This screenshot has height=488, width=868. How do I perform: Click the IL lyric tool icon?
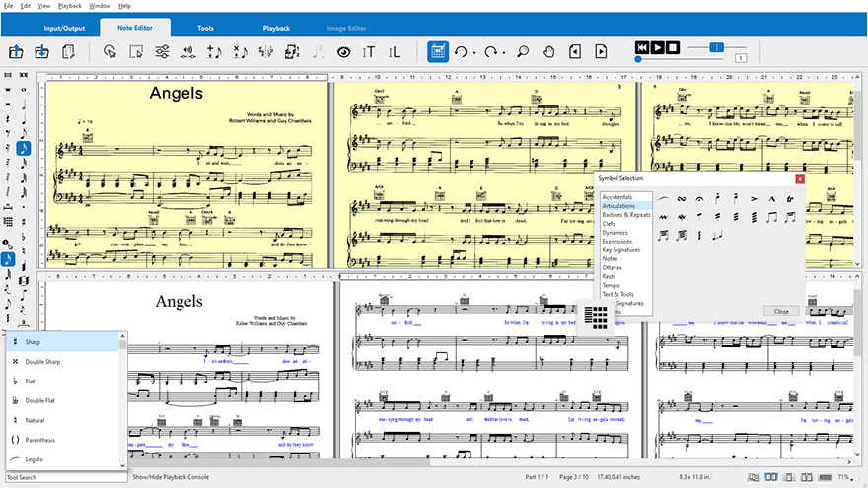coord(395,52)
